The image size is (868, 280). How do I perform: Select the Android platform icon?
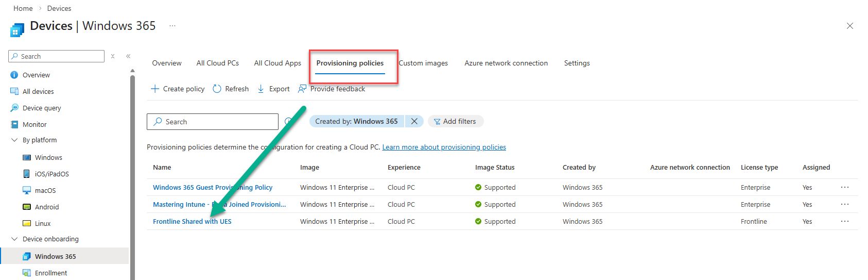click(x=27, y=207)
